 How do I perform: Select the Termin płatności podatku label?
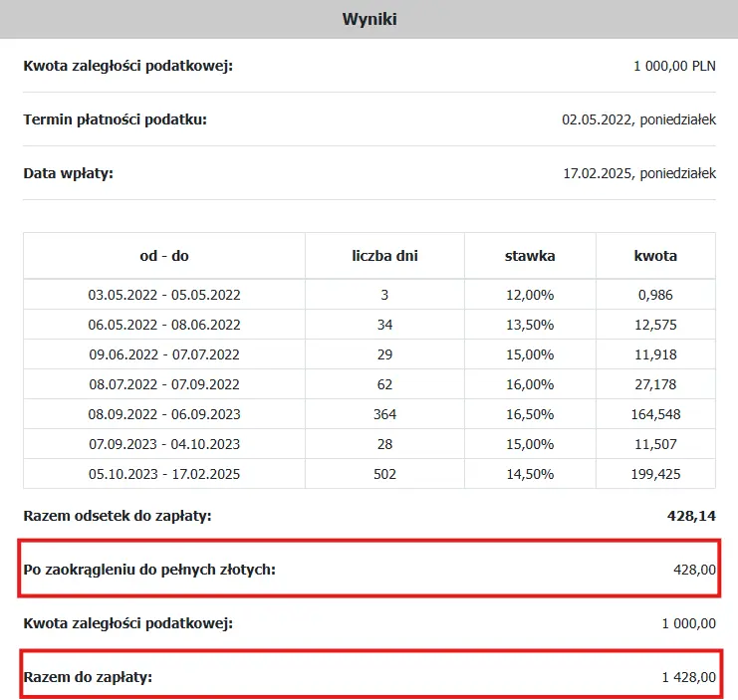[x=115, y=119]
